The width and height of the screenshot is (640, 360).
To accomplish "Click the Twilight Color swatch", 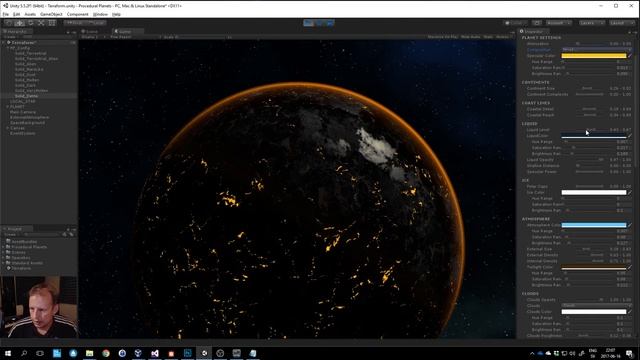I will point(594,267).
